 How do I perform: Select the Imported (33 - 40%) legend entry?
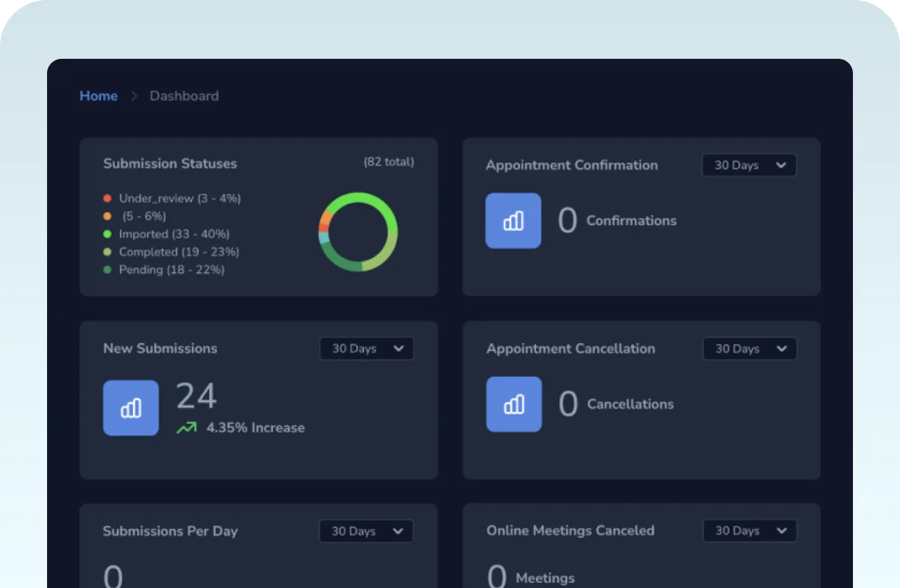(166, 234)
